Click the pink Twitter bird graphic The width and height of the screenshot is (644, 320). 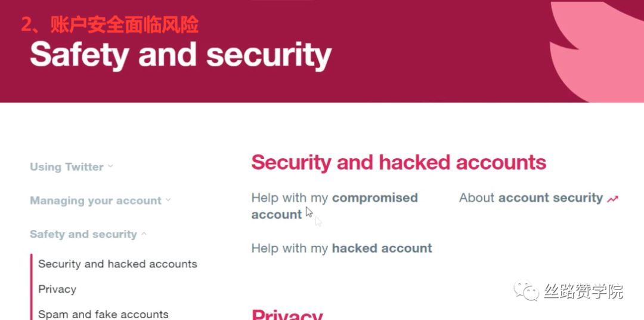pyautogui.click(x=596, y=50)
